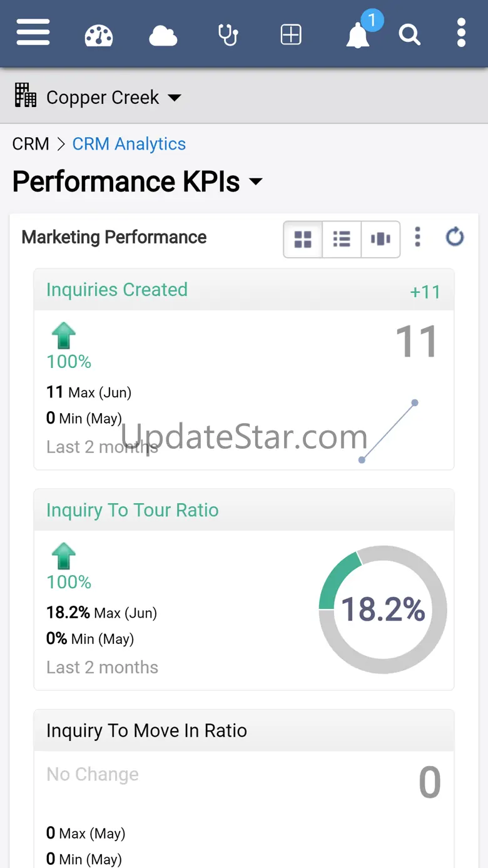Go to CRM Analytics breadcrumb link
The width and height of the screenshot is (488, 868).
click(129, 144)
